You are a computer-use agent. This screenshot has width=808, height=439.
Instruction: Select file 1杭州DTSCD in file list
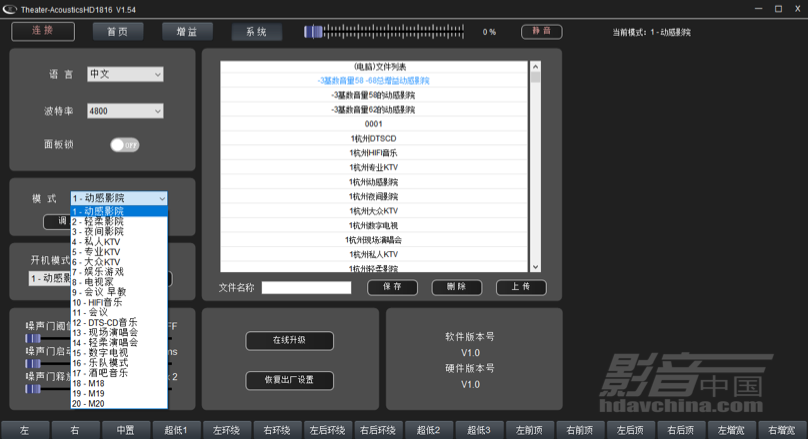[x=374, y=138]
